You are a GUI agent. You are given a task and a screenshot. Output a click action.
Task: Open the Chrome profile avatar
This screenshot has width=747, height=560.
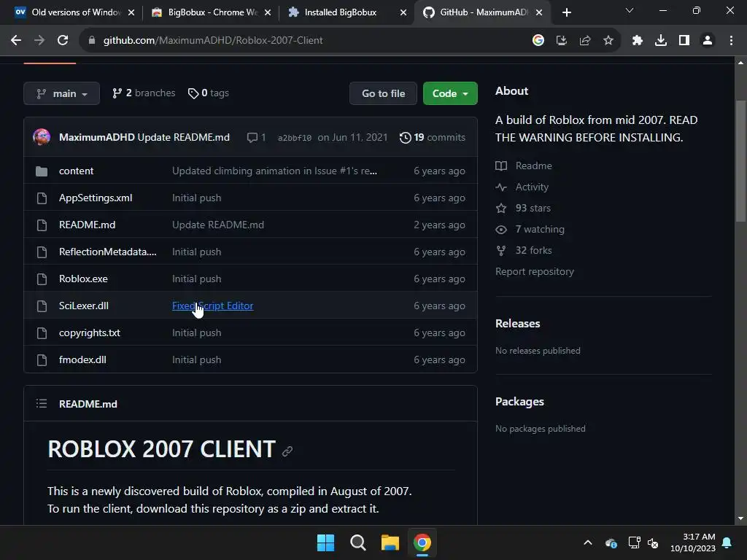(x=708, y=41)
